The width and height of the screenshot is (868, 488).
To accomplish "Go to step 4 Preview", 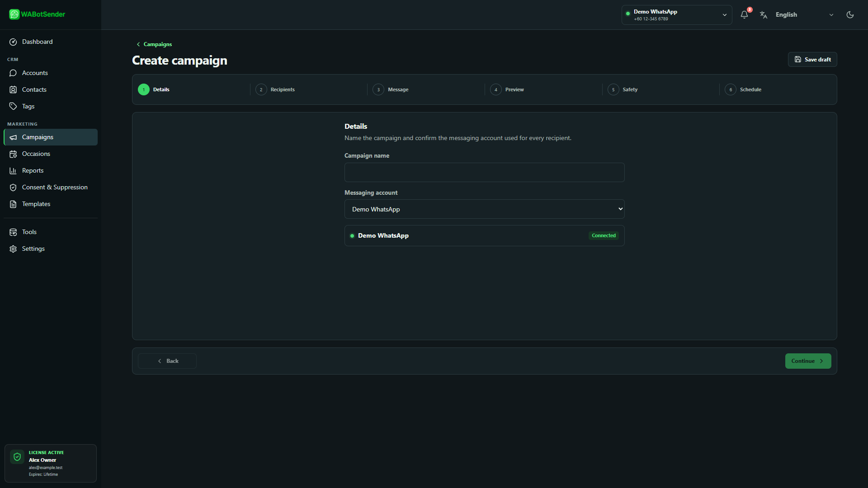I will (x=507, y=89).
